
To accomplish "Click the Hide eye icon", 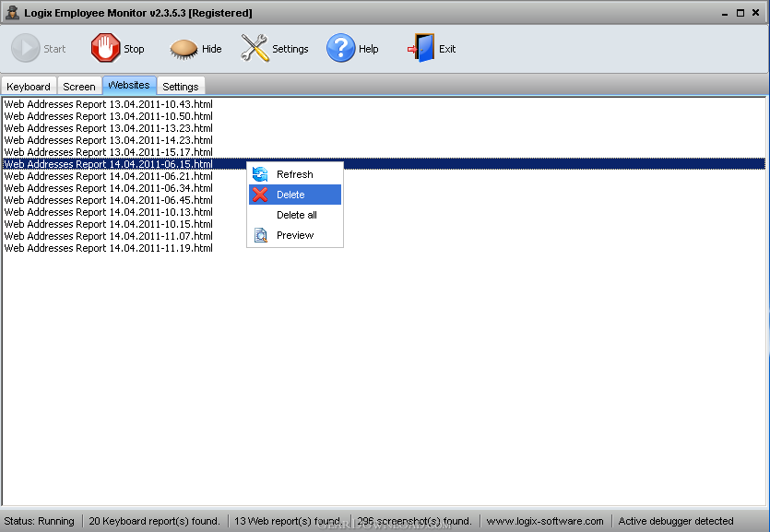I will click(184, 49).
